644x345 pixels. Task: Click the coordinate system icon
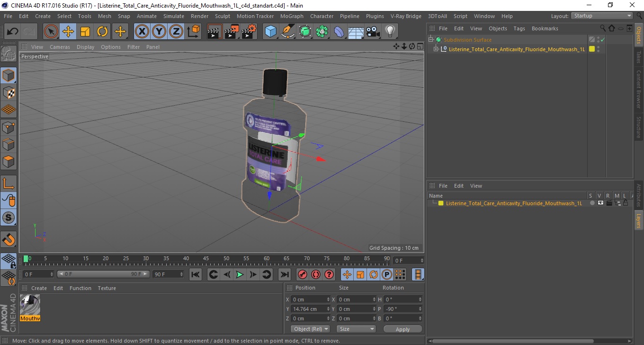pyautogui.click(x=193, y=32)
